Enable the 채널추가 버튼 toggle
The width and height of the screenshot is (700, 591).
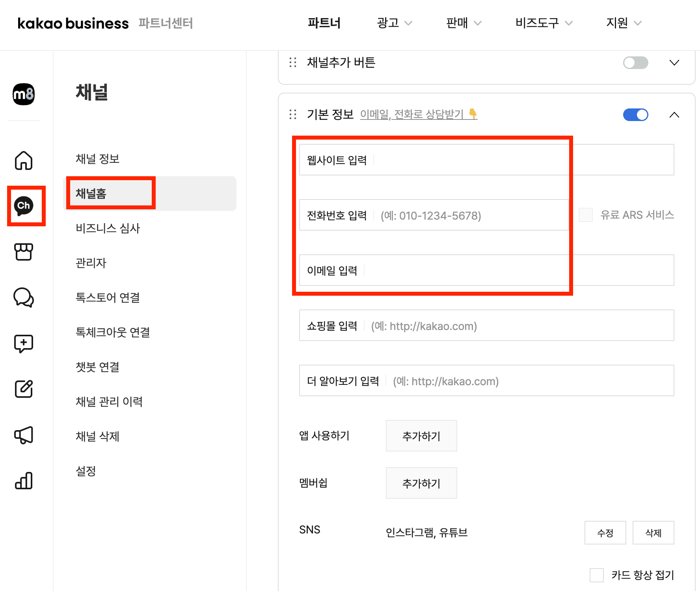coord(635,63)
